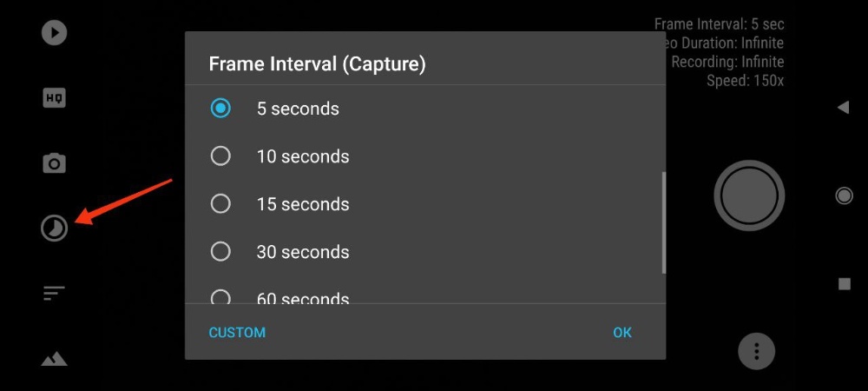
Task: Tap the Android back triangle button
Action: [x=843, y=107]
